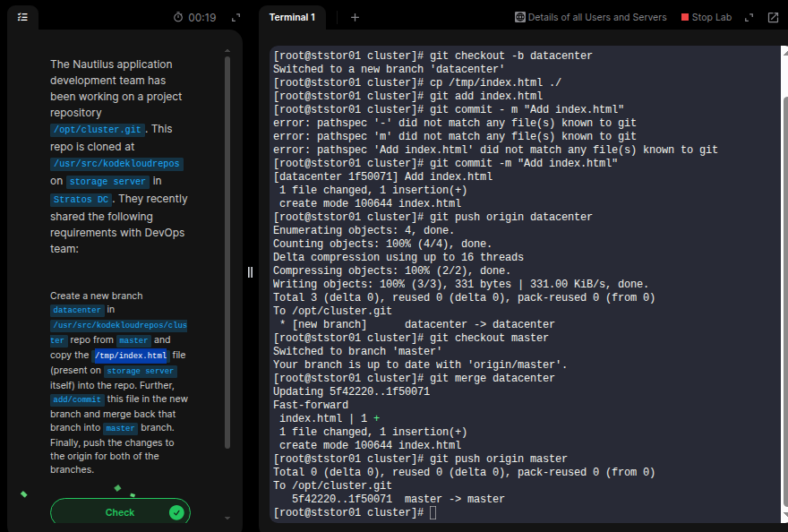Click the /usr/src/kodekloudrepos path label
Image resolution: width=788 pixels, height=532 pixels.
coord(116,163)
